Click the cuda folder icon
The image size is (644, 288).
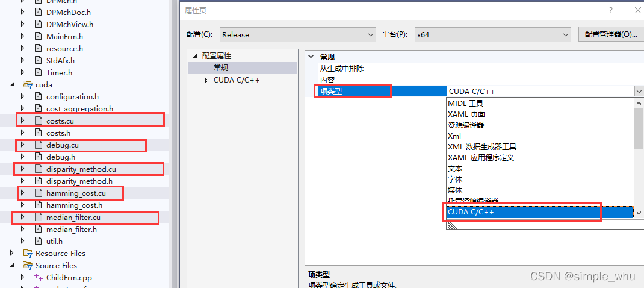pyautogui.click(x=27, y=84)
